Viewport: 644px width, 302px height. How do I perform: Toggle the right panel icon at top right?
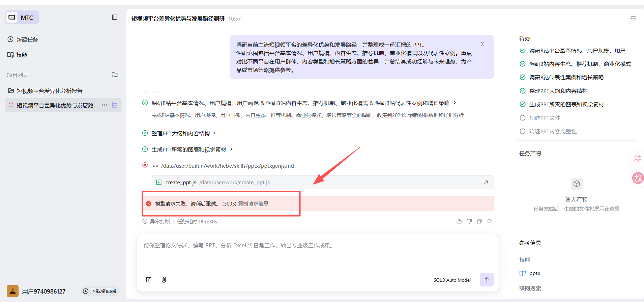pos(633,18)
